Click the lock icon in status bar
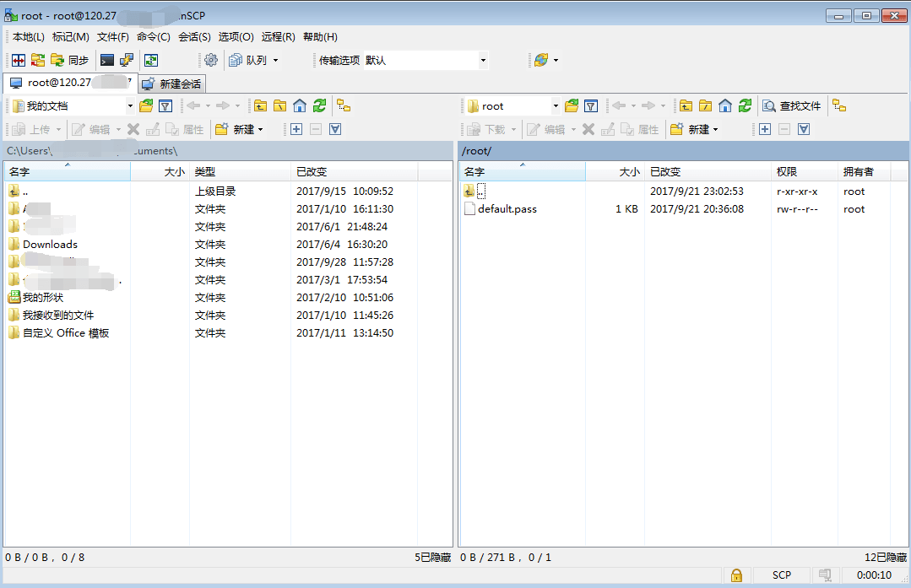Image resolution: width=911 pixels, height=588 pixels. [x=736, y=575]
